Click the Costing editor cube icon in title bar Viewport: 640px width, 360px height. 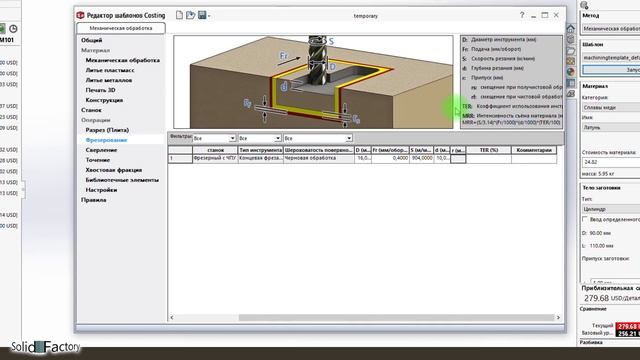80,15
